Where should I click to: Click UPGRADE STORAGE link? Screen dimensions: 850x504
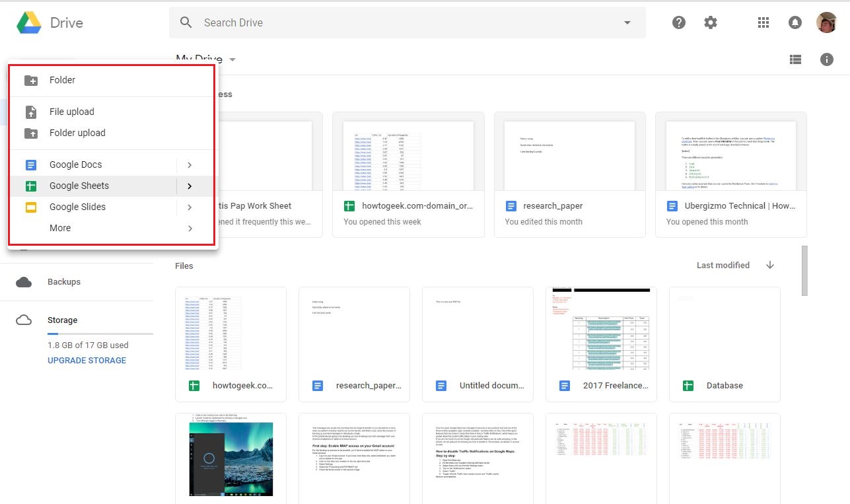(87, 361)
